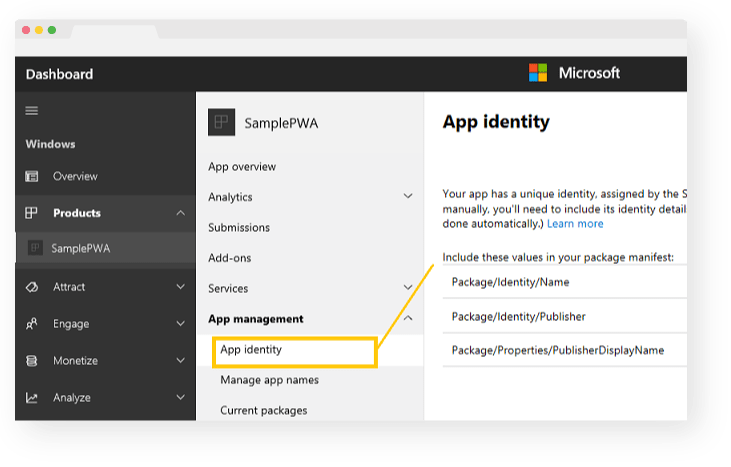Click the yellow minimize window button
This screenshot has width=731, height=467.
[39, 30]
